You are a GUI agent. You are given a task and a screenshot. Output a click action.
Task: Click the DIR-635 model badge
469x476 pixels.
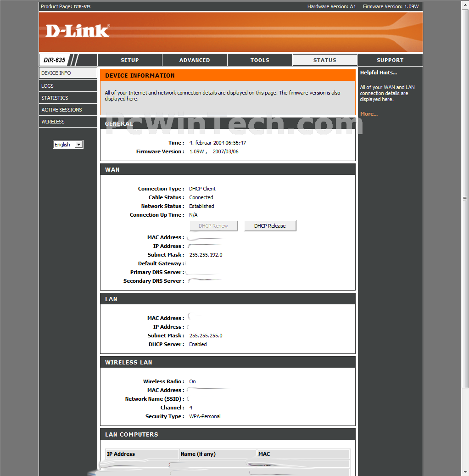[54, 60]
